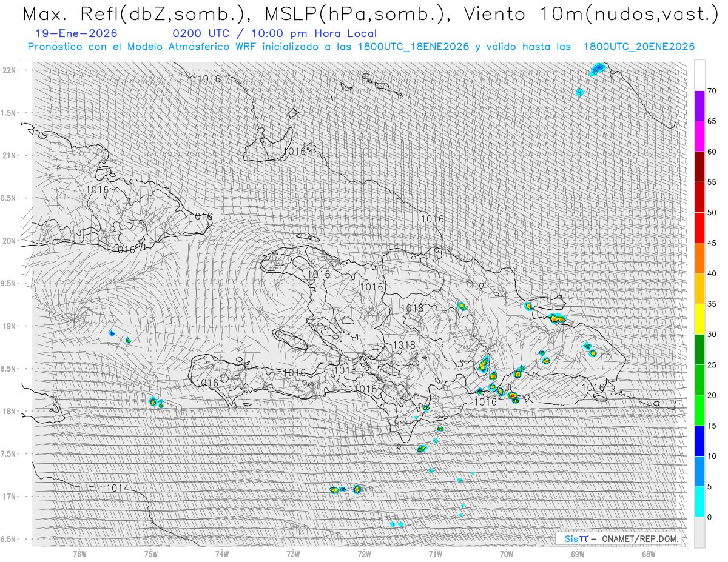Click the init time "1800UTC_18ENE2026"
The image size is (728, 562).
pyautogui.click(x=414, y=47)
